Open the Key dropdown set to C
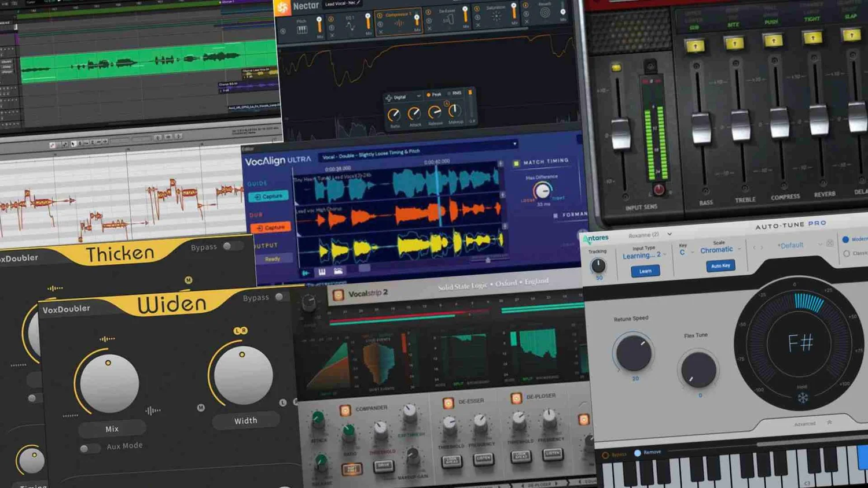868x488 pixels. [684, 251]
